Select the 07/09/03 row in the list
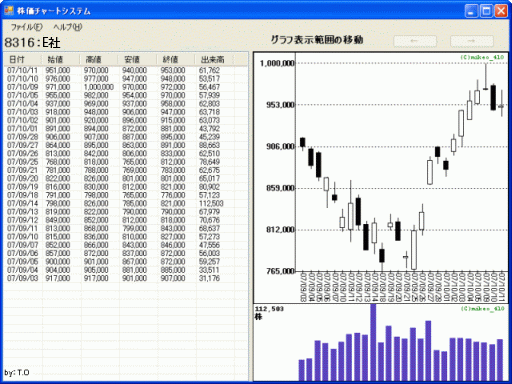 [126, 278]
